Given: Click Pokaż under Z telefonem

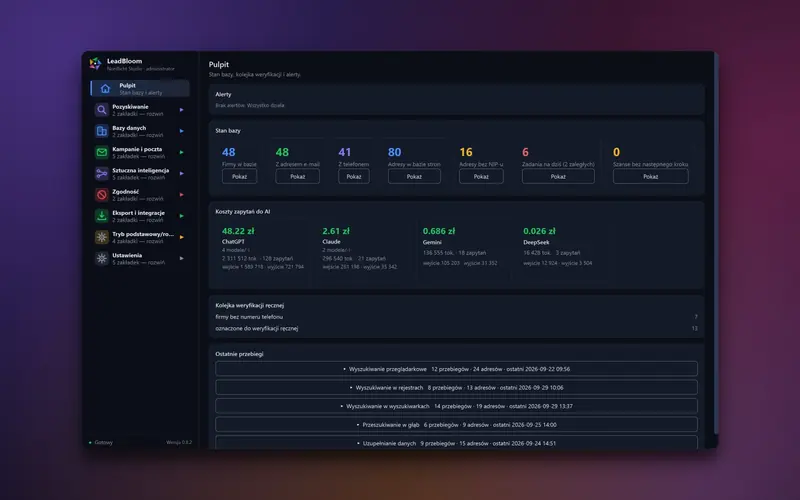Looking at the screenshot, I should [x=354, y=177].
